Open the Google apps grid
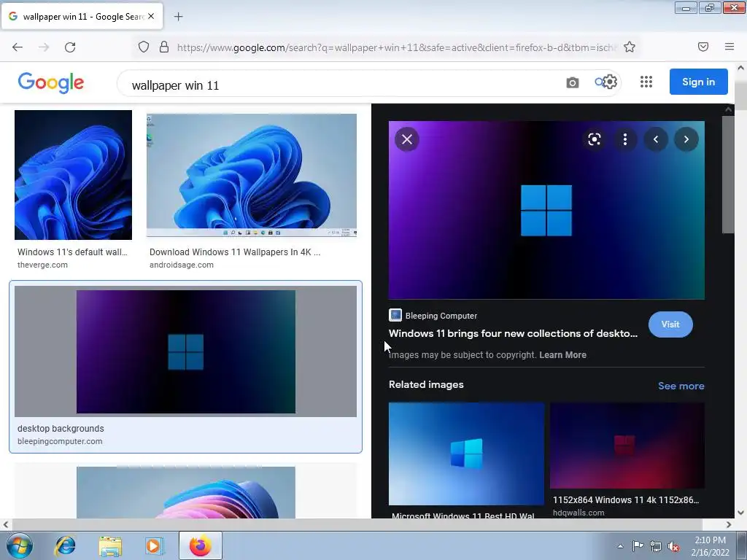This screenshot has height=560, width=747. coord(646,82)
